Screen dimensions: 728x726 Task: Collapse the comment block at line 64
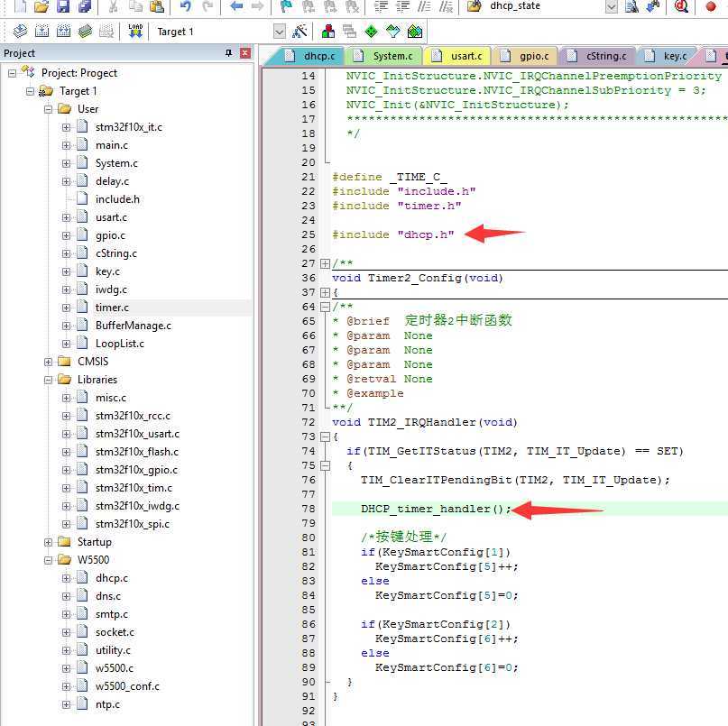click(x=325, y=307)
